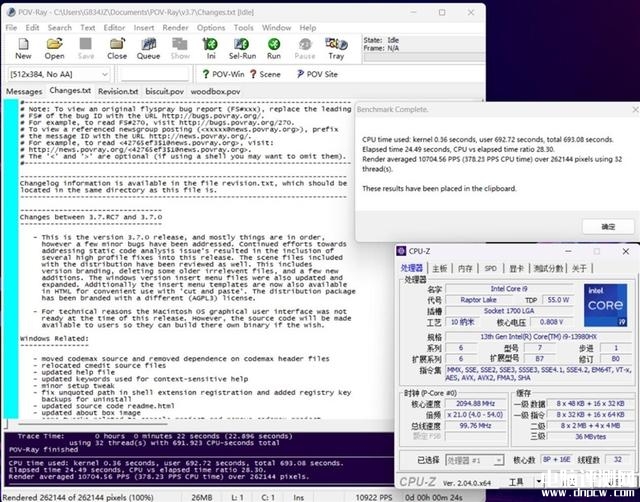Image resolution: width=640 pixels, height=502 pixels.
Task: Open a file with the Open icon
Action: (x=54, y=49)
